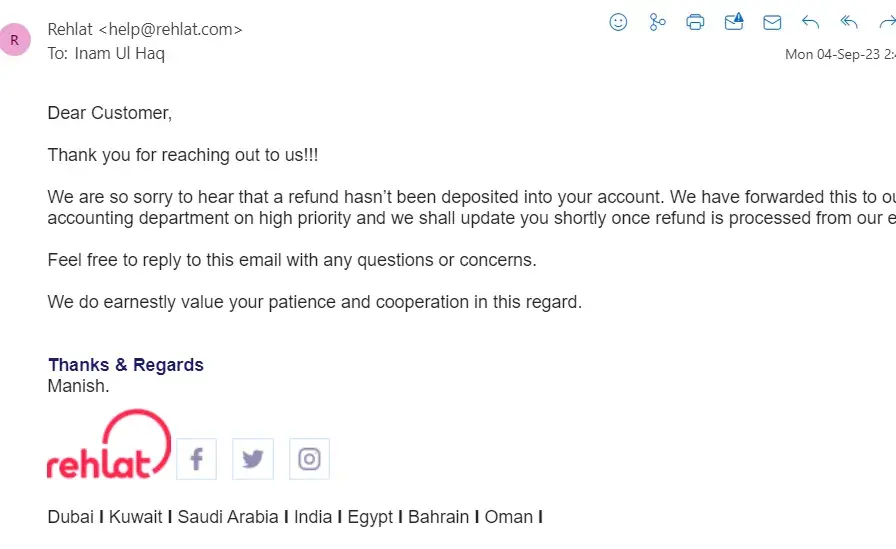Viewport: 896px width, 549px height.
Task: Click the share branch icon in toolbar
Action: 657,22
